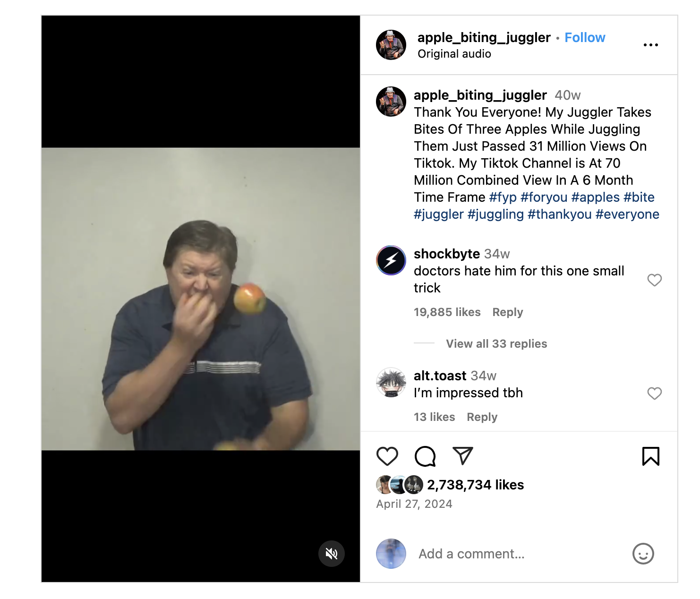Open the emoji picker in comment box
This screenshot has width=700, height=599.
coord(643,554)
